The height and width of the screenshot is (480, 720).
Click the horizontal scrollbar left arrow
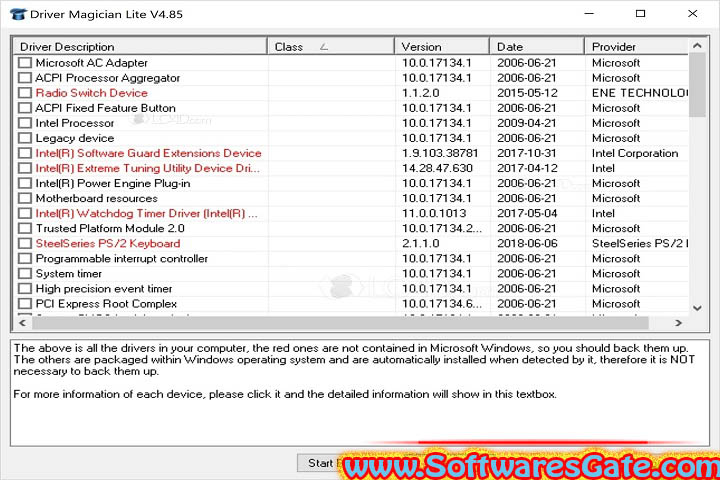(22, 323)
